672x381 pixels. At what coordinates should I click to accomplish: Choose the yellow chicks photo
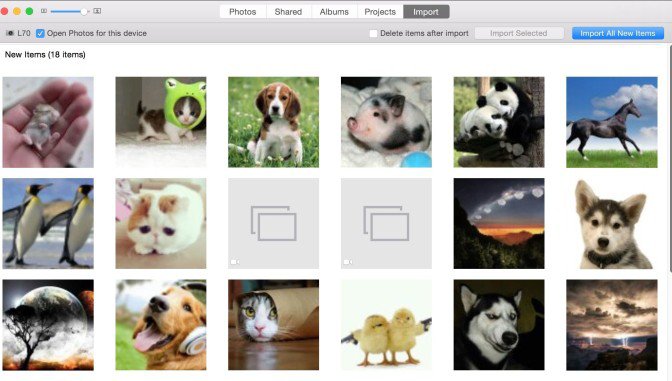click(386, 325)
